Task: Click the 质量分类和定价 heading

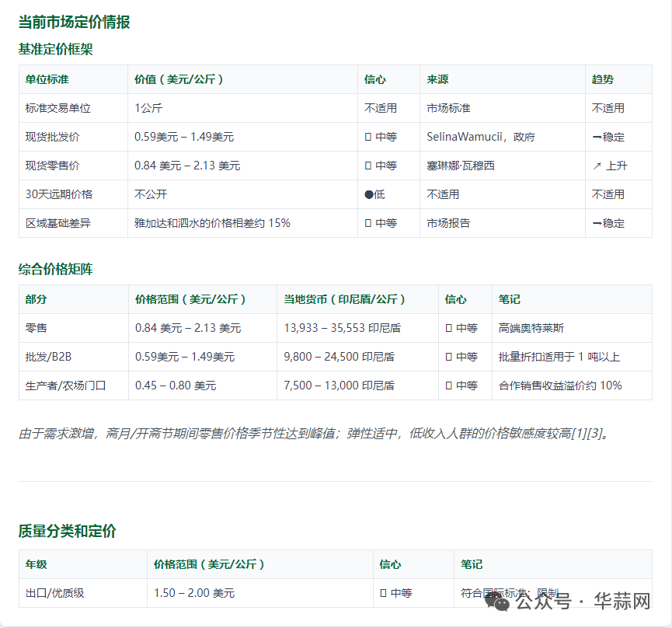Action: (68, 531)
